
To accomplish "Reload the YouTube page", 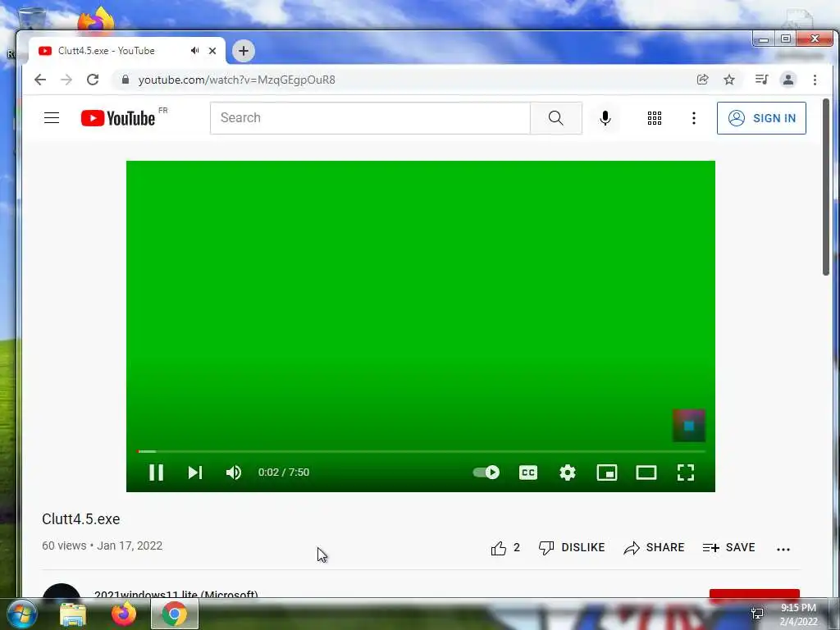I will pyautogui.click(x=93, y=80).
